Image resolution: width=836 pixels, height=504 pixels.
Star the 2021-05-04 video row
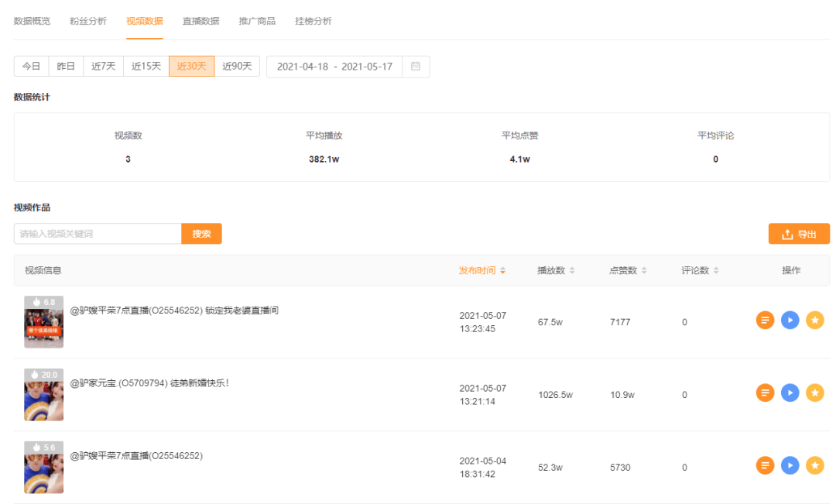(814, 465)
